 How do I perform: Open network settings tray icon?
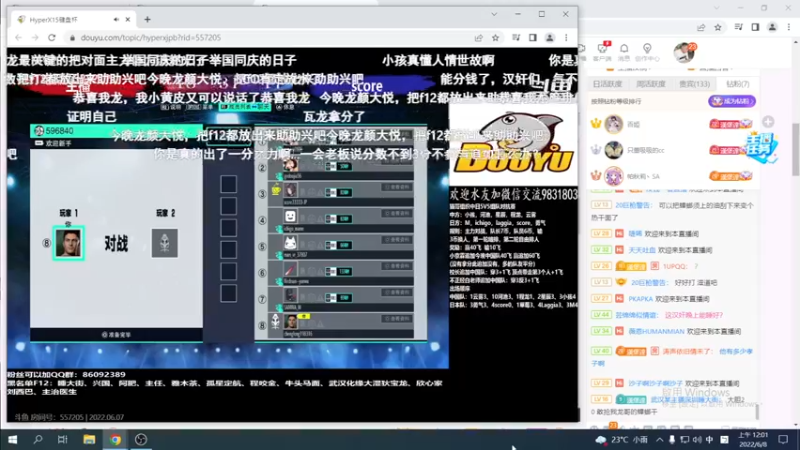click(685, 440)
